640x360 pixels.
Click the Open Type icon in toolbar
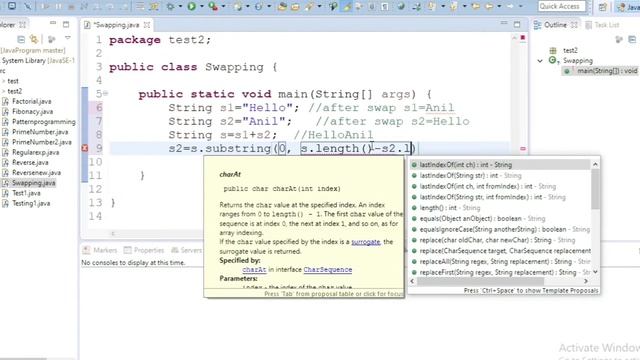pos(282,6)
